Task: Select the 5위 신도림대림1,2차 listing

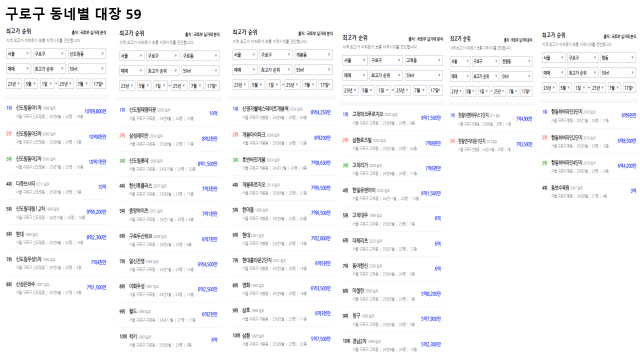Action: [x=56, y=213]
